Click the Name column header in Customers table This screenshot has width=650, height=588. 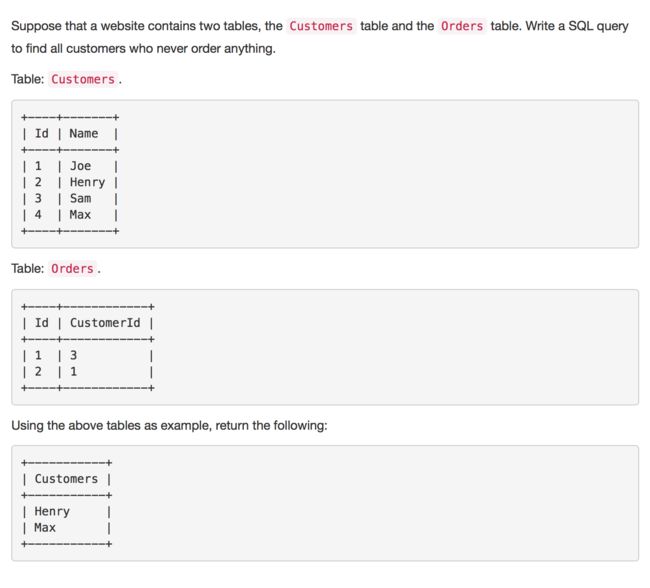pyautogui.click(x=84, y=134)
